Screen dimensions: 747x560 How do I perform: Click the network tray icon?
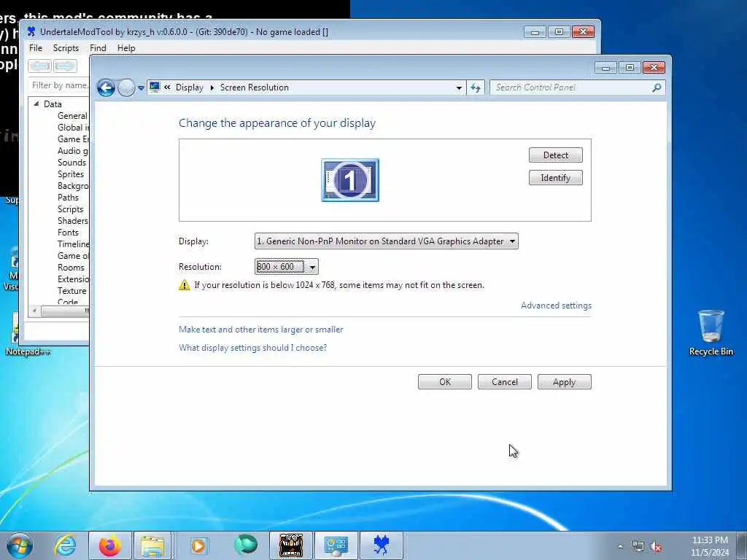(638, 546)
